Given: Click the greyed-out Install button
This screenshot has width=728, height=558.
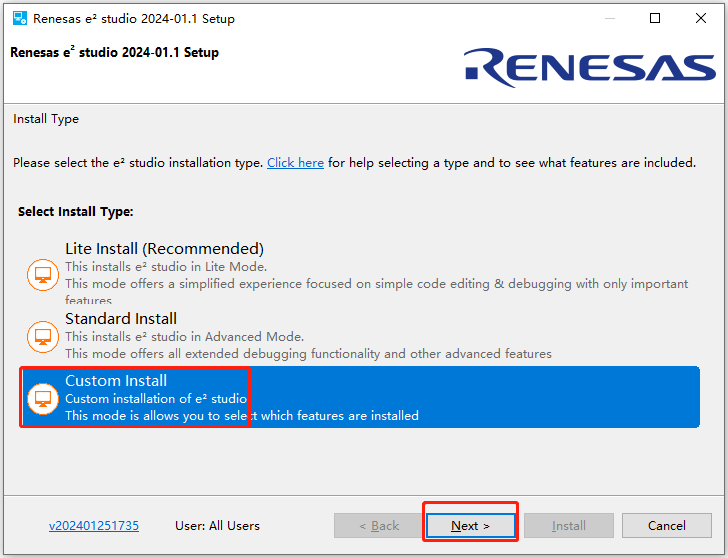Looking at the screenshot, I should tap(569, 526).
